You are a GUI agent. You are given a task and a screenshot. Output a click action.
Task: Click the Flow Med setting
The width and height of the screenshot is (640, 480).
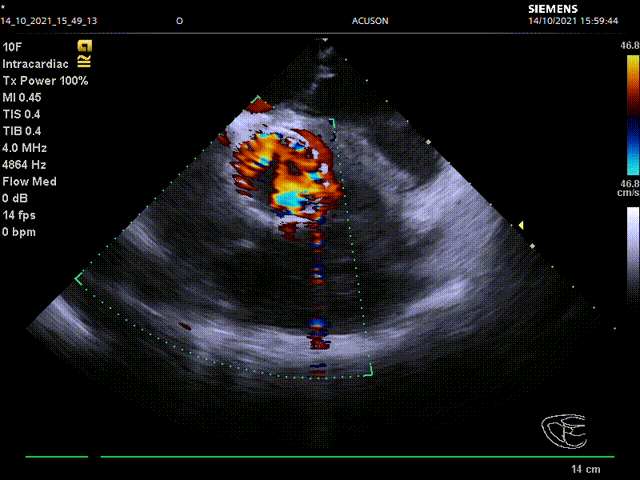tap(29, 181)
